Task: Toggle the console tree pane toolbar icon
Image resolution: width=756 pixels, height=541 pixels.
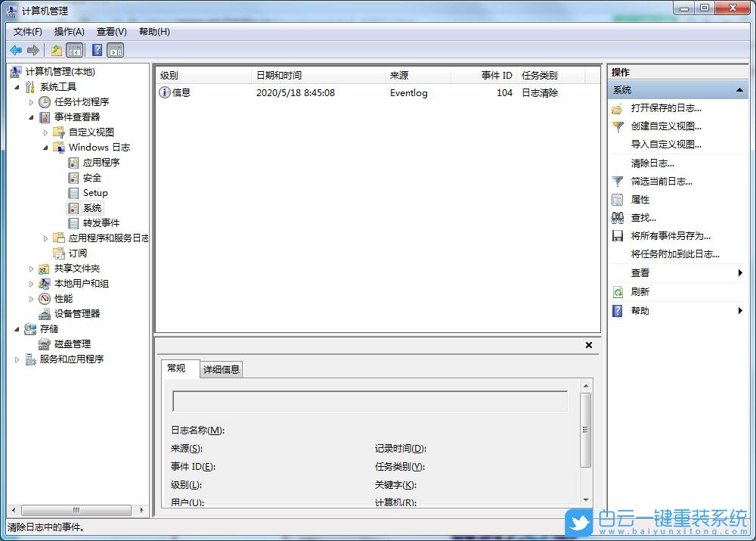Action: coord(75,50)
